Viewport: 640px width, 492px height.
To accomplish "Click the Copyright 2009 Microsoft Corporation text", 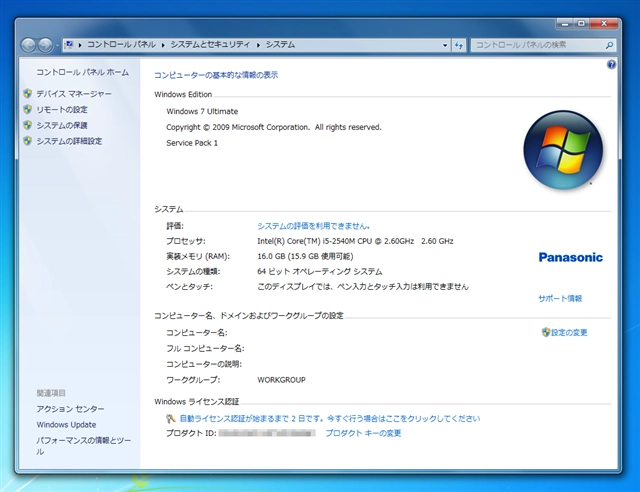I will [273, 127].
